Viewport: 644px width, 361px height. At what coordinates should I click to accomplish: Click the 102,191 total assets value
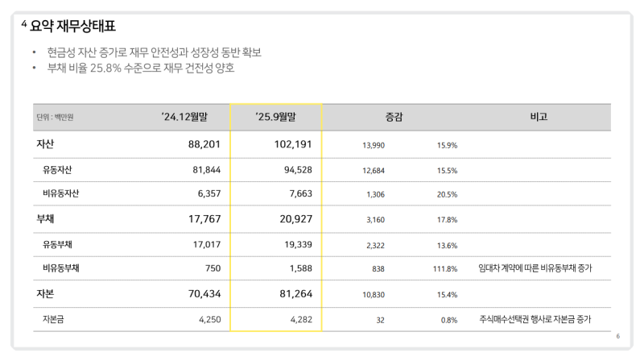pyautogui.click(x=288, y=145)
